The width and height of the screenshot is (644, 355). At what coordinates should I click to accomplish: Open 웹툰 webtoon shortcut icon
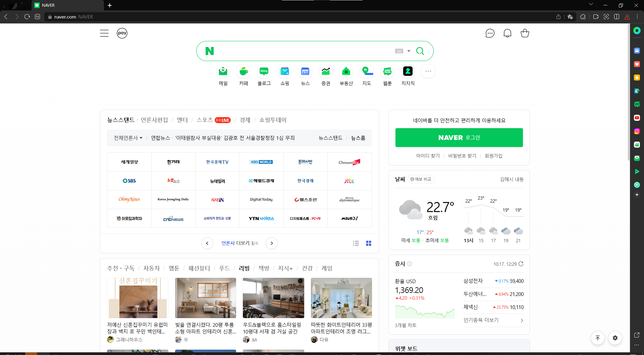coord(387,71)
